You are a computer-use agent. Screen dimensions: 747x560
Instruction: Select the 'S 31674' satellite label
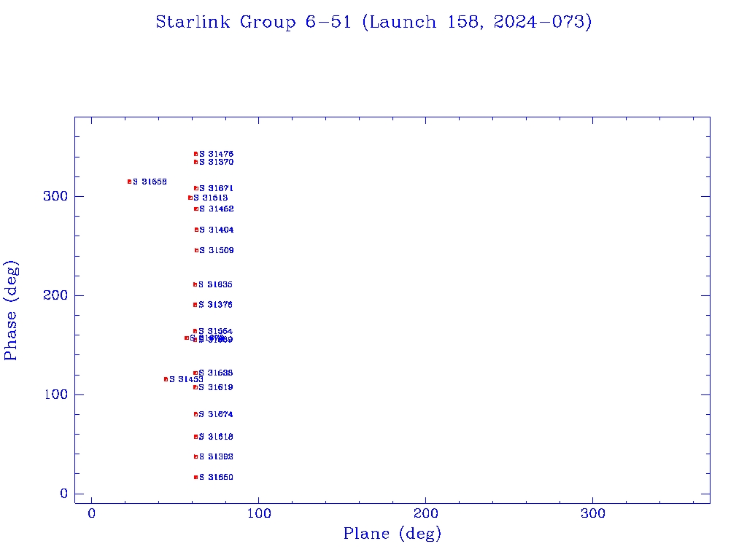click(216, 414)
